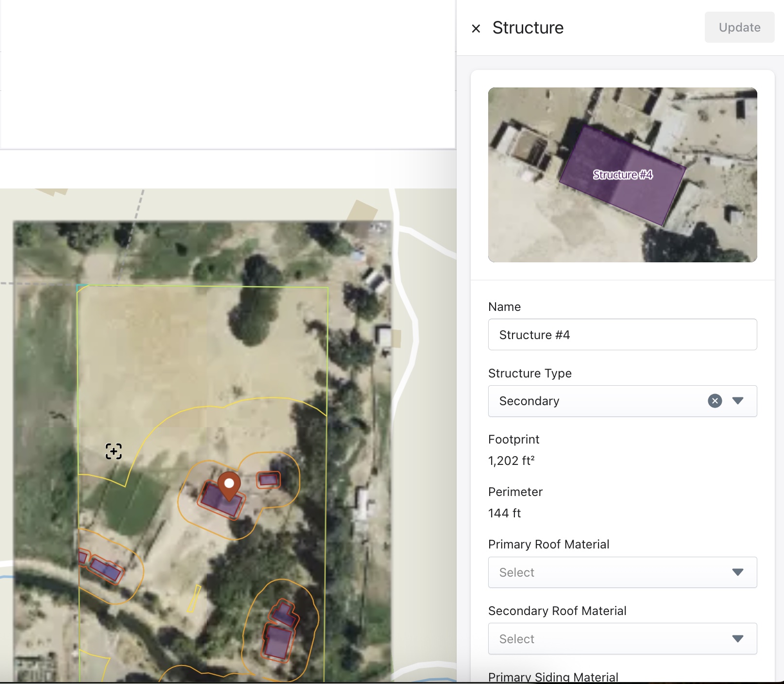Screen dimensions: 784x684
Task: Select the elongated purple structure near left parcel edge
Action: pos(105,569)
